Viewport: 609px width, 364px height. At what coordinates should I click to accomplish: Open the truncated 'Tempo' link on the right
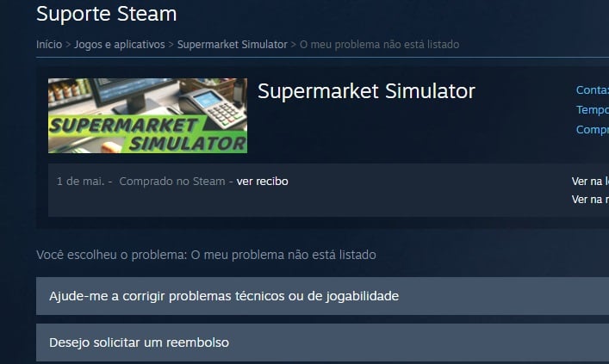593,110
